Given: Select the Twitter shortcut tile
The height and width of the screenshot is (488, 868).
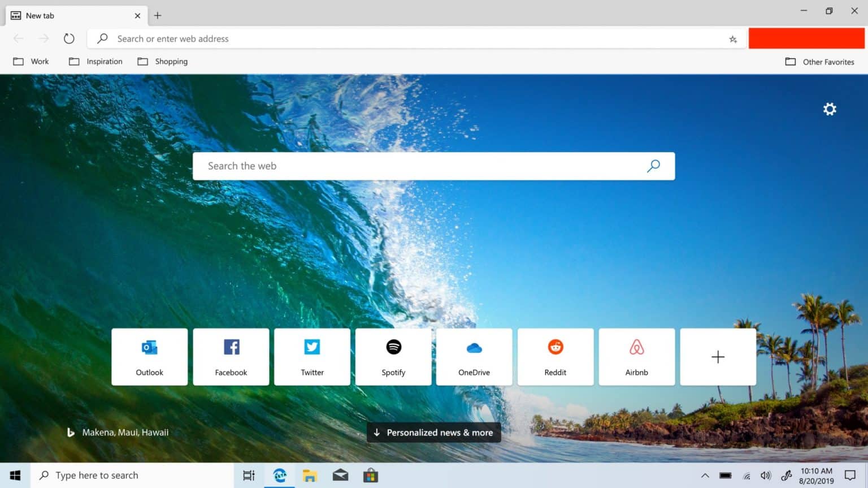Looking at the screenshot, I should pos(311,356).
